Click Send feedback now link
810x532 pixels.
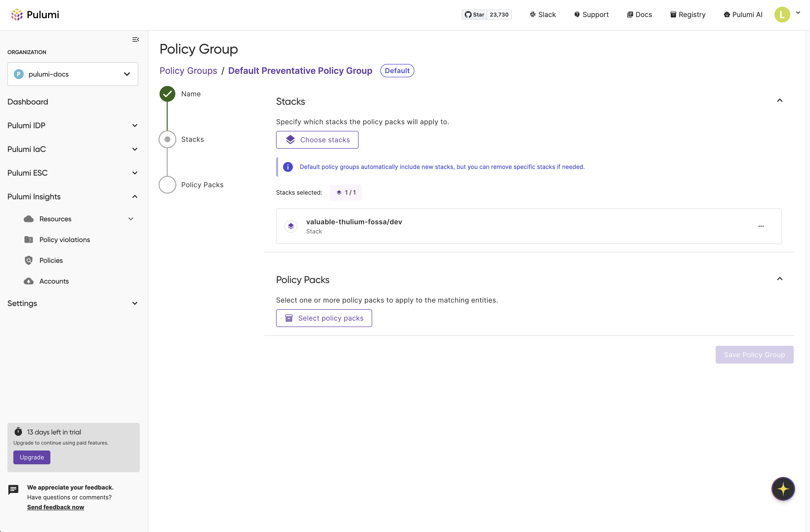pos(56,507)
